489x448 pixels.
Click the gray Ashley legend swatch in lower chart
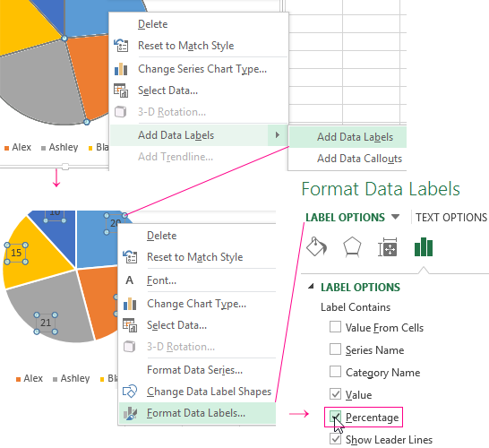click(56, 379)
